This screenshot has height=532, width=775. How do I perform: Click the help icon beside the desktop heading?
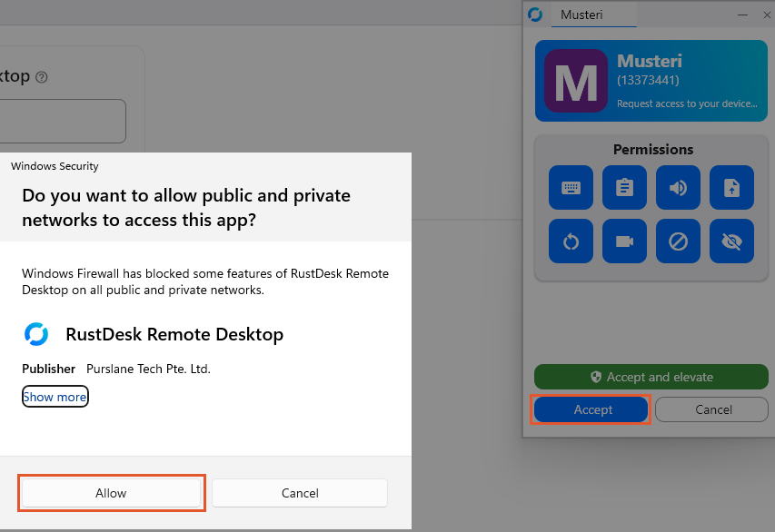(42, 77)
